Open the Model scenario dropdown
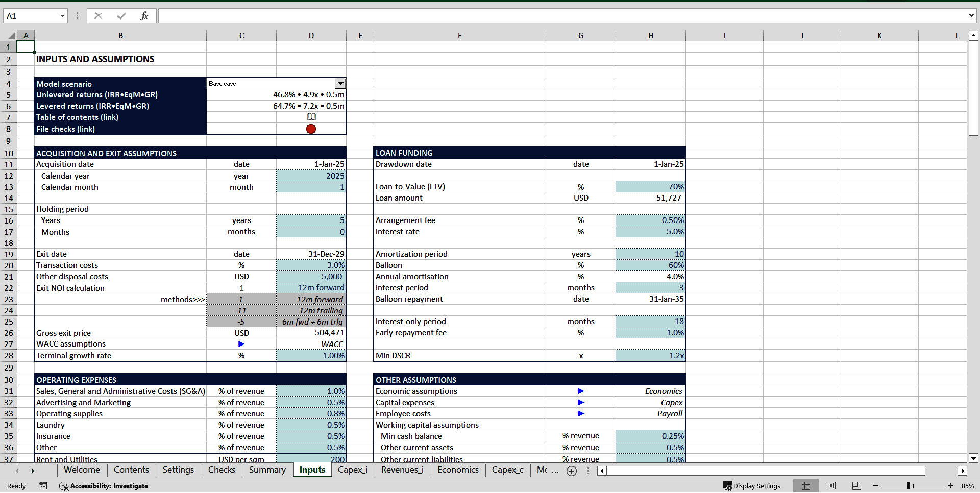The image size is (980, 493). coord(340,83)
